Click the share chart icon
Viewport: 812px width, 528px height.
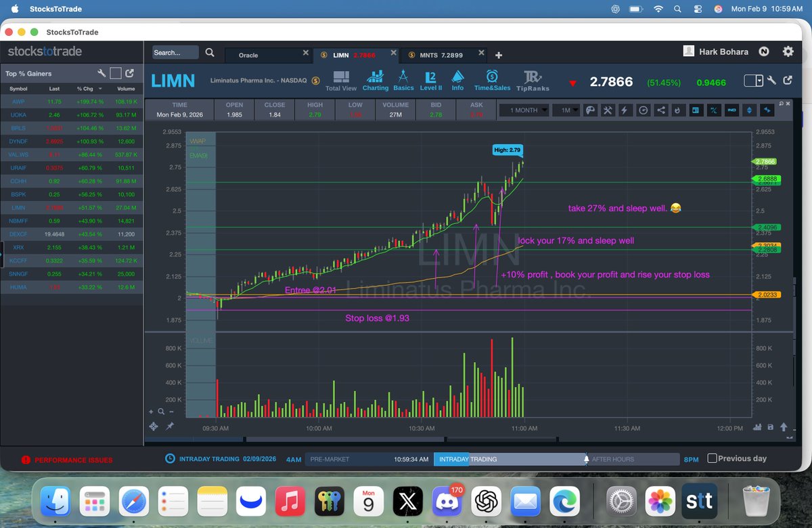tap(660, 110)
